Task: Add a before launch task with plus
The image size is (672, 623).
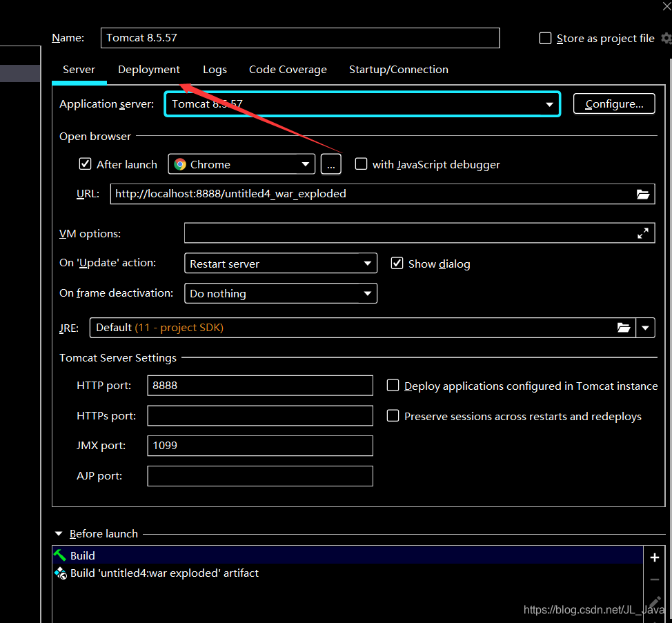Action: tap(655, 557)
